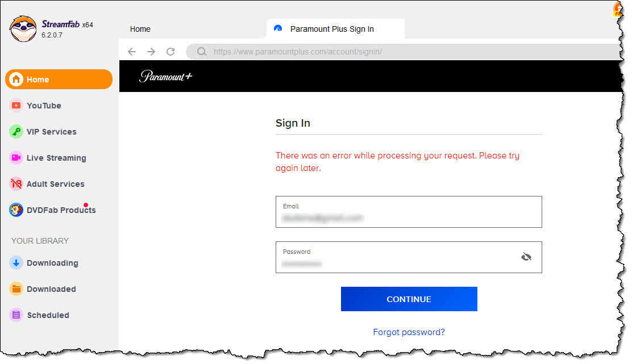Go back in the browser
This screenshot has height=364, width=632.
[132, 52]
